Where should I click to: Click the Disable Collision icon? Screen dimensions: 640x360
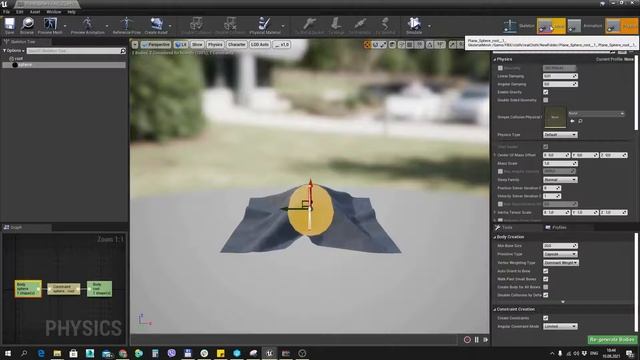coord(230,24)
